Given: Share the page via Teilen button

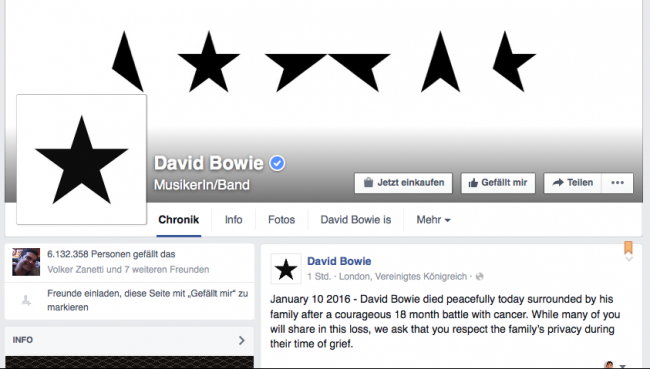Looking at the screenshot, I should click(572, 183).
